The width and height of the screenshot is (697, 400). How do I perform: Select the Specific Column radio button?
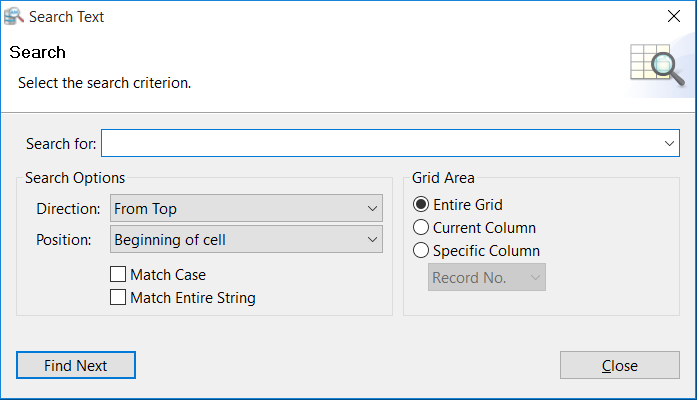click(x=421, y=251)
